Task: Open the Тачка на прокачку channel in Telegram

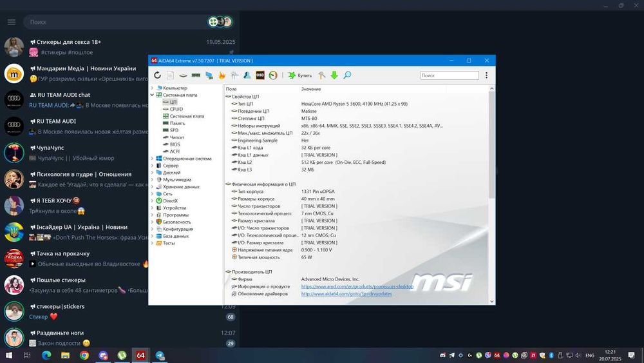Action: click(x=75, y=259)
